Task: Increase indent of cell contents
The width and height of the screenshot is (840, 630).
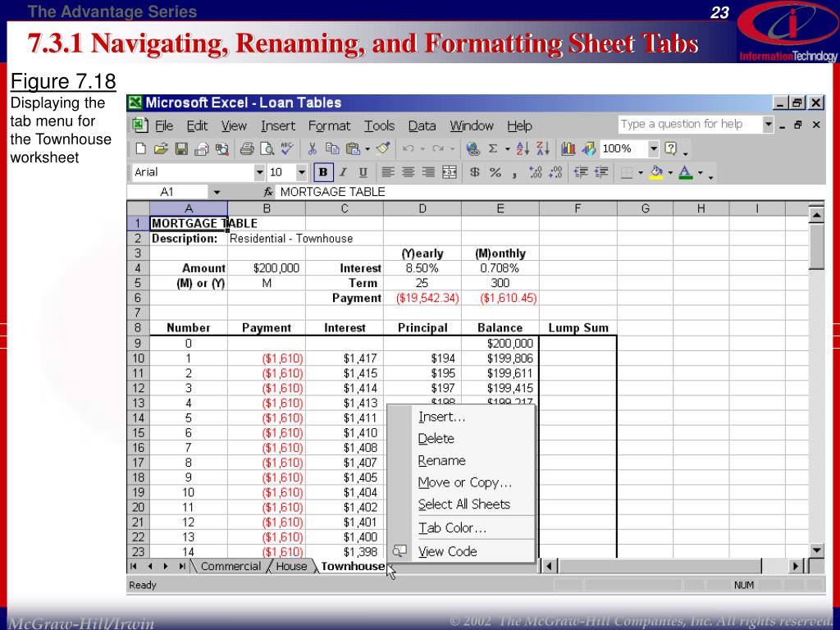Action: click(x=601, y=172)
